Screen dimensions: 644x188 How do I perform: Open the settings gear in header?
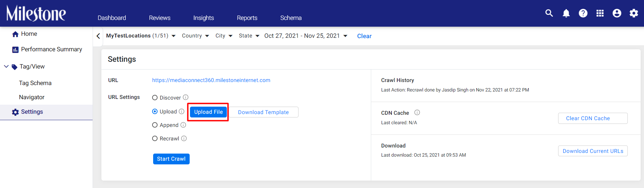(634, 13)
